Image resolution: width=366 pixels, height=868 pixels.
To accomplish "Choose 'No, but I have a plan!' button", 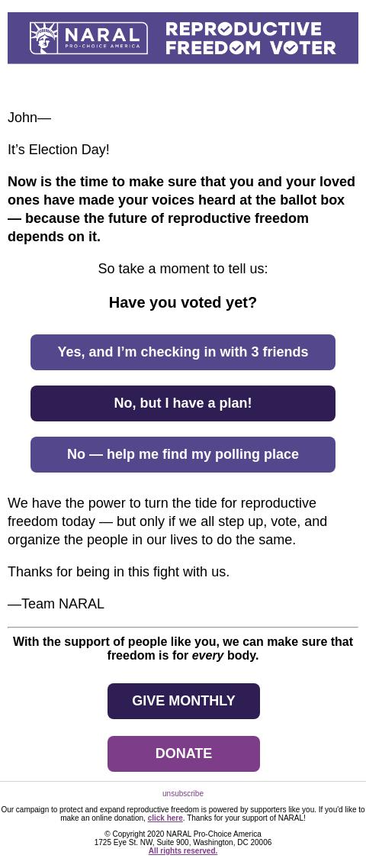I will (x=183, y=403).
